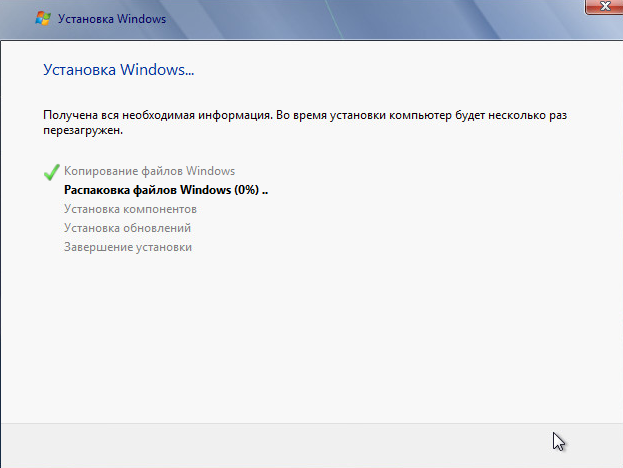Click the heading 'Установка Windows...'

pos(118,70)
